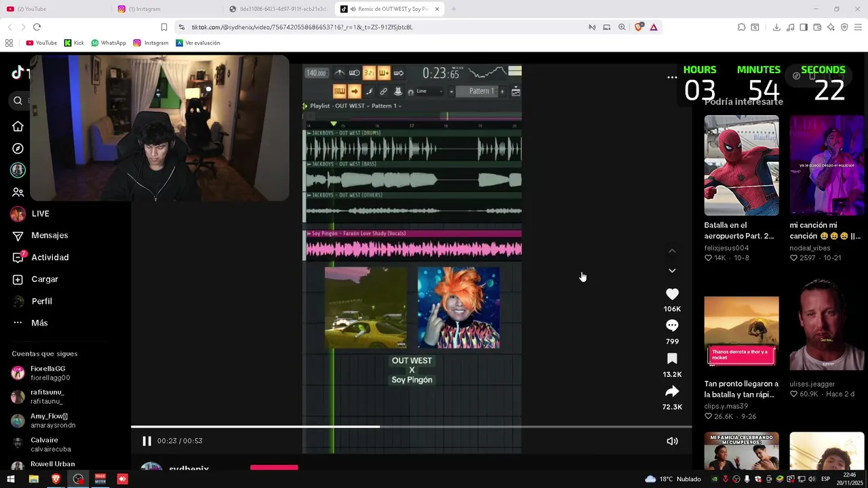
Task: Open Amy_Flow followed account
Action: pos(43,420)
